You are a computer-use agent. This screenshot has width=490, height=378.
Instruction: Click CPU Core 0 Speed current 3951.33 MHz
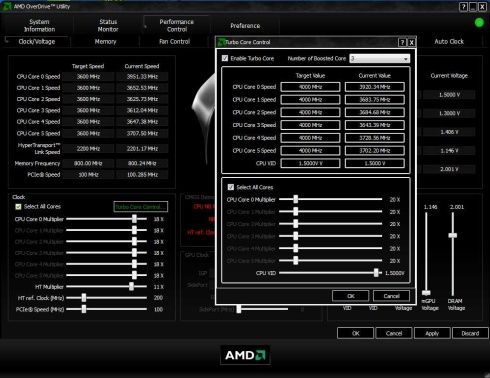pyautogui.click(x=142, y=77)
